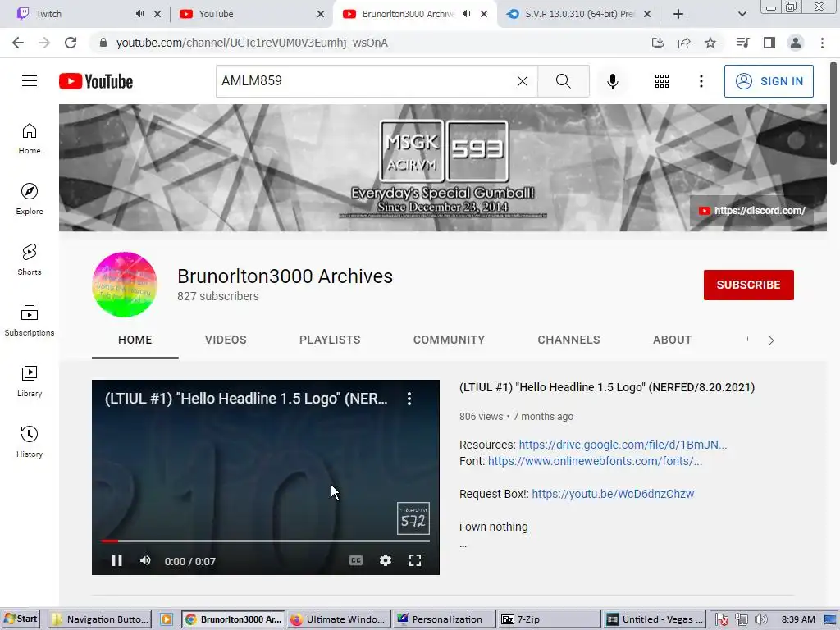
Task: Open the Windows Start menu
Action: tap(21, 619)
